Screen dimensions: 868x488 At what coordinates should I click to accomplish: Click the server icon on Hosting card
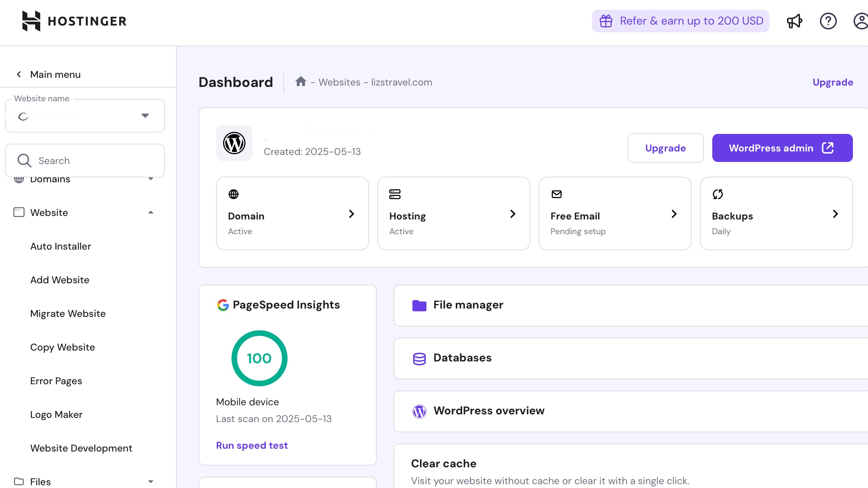pos(395,194)
